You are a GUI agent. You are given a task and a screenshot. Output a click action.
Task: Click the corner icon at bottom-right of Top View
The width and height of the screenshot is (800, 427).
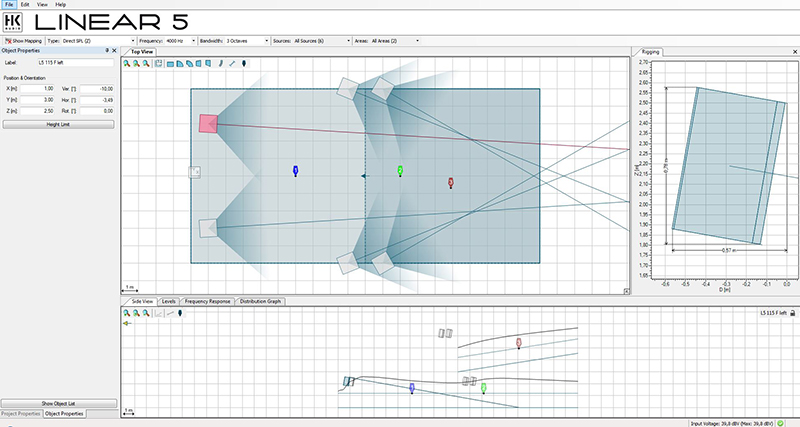[626, 291]
